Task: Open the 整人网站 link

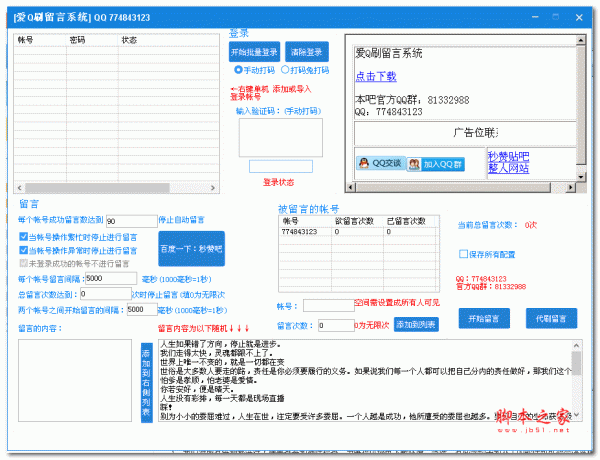Action: pyautogui.click(x=508, y=168)
